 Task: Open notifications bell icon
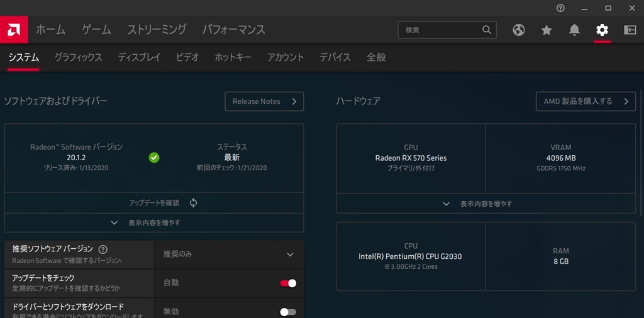575,30
